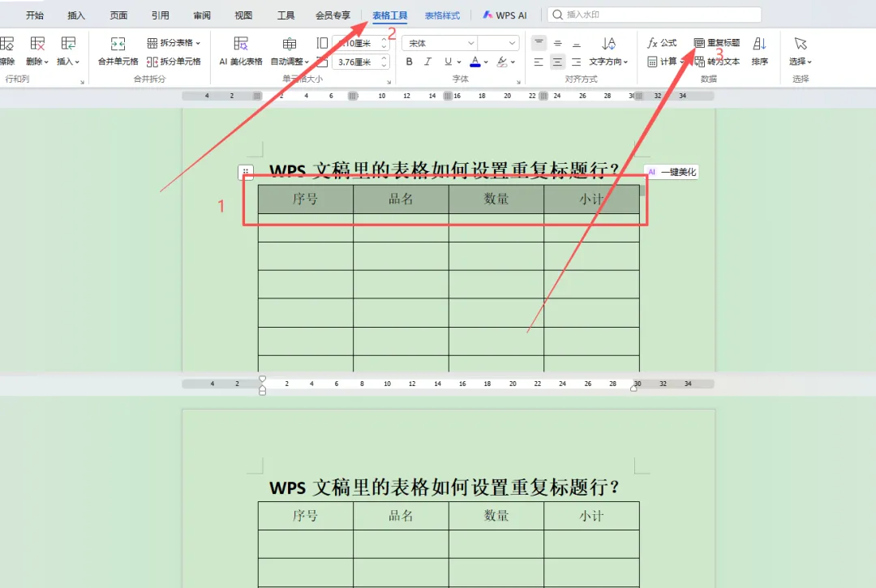Click the 插入 insert row icon
The height and width of the screenshot is (588, 876).
[68, 44]
